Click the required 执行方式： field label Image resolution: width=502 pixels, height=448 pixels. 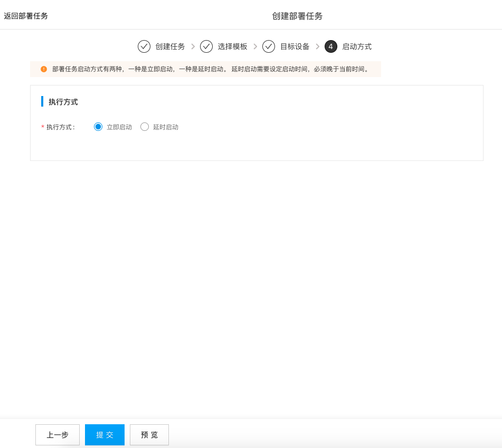coord(58,127)
